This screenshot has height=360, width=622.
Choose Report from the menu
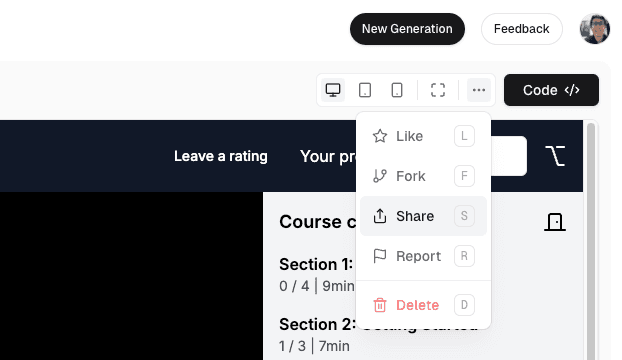[x=423, y=256]
